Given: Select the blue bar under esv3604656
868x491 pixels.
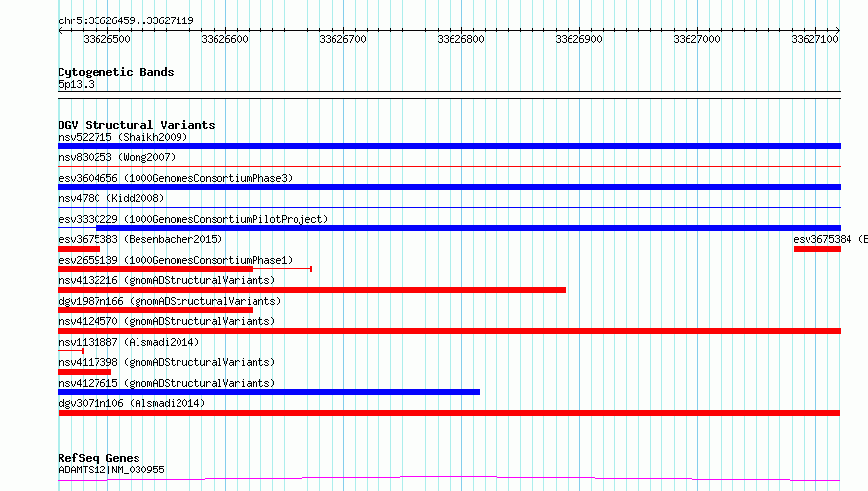Looking at the screenshot, I should click(449, 187).
